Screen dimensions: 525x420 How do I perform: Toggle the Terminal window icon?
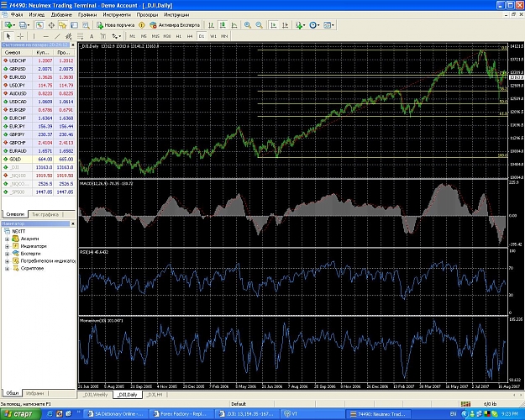click(74, 25)
